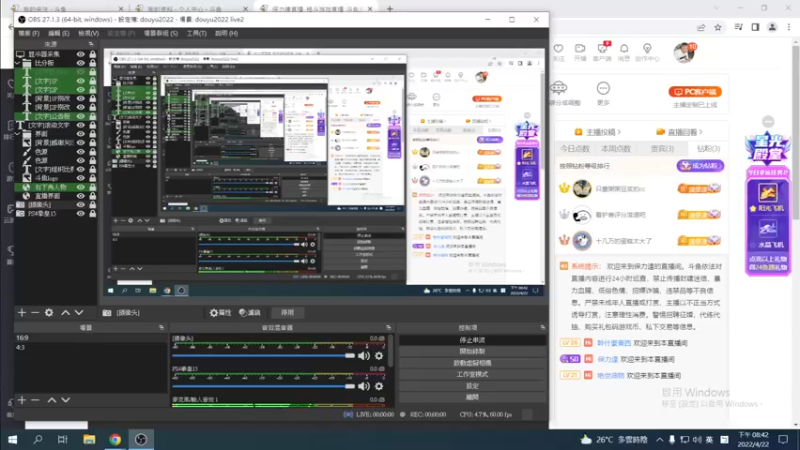
Task: Undock the audio mixer panel
Action: [388, 328]
